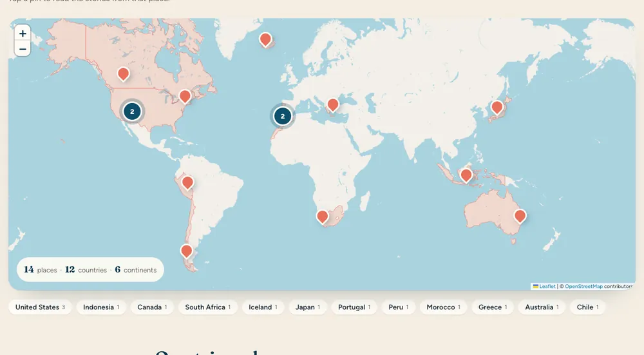Open the pin on the US East Coast

click(x=185, y=97)
